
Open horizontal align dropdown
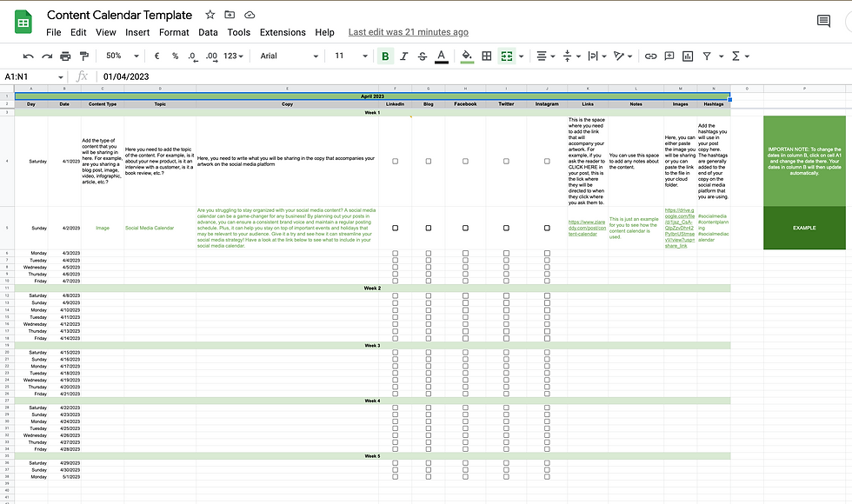click(x=546, y=56)
